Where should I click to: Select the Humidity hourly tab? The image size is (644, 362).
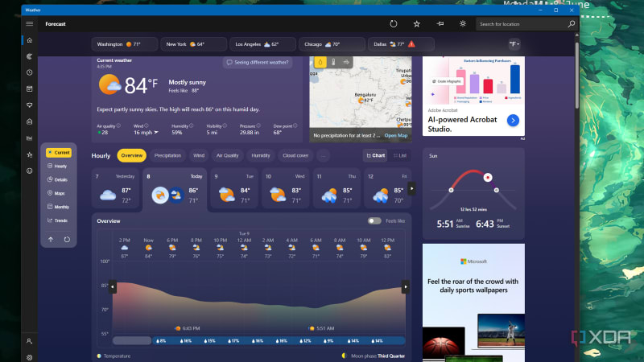click(261, 155)
